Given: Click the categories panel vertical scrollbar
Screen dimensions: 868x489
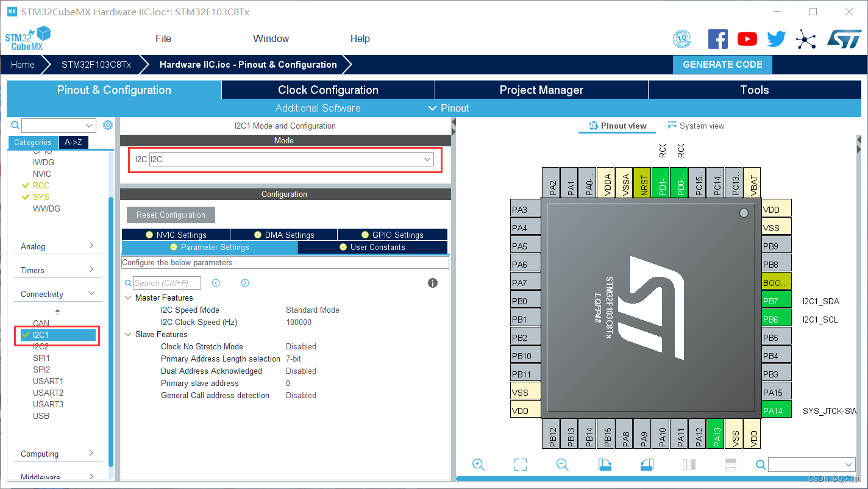Looking at the screenshot, I should click(110, 332).
